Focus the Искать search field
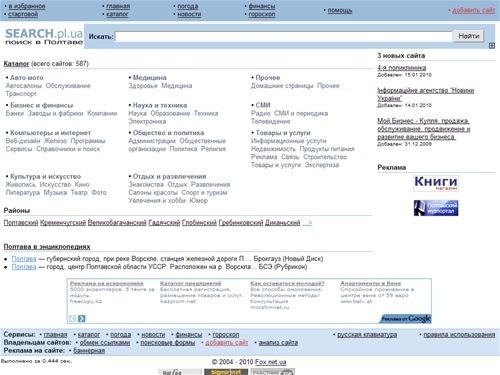This screenshot has width=500, height=375. tap(283, 36)
